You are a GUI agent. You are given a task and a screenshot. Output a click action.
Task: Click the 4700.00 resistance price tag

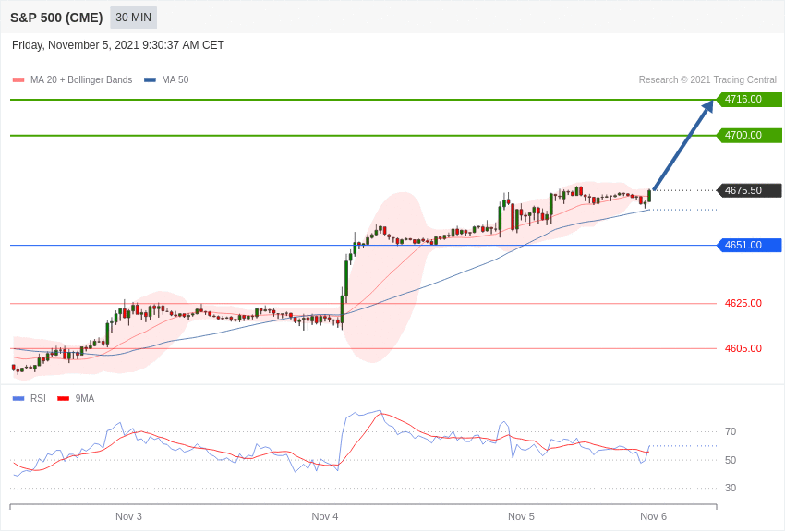click(750, 135)
